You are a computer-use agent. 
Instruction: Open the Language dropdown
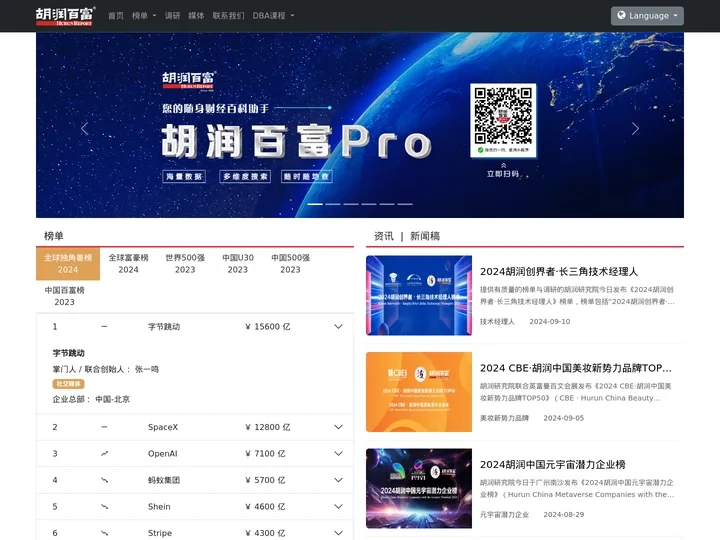[x=647, y=16]
